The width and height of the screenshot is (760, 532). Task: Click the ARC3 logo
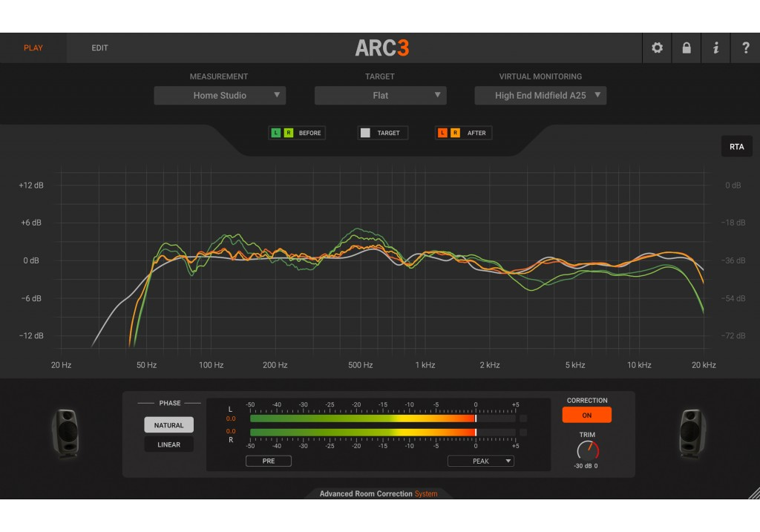(382, 47)
